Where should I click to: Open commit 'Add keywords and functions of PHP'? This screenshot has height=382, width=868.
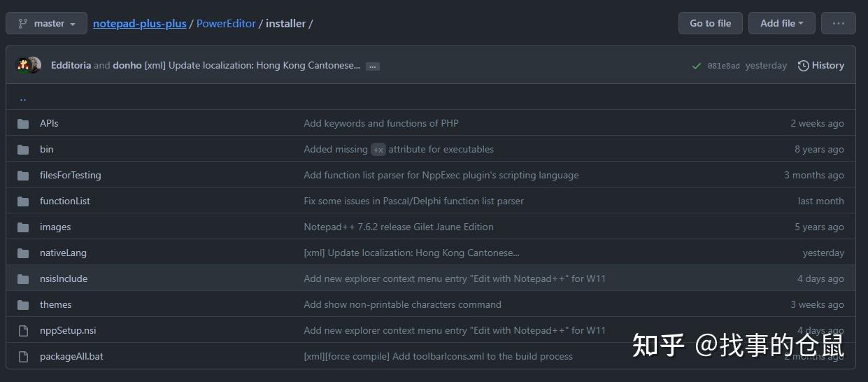click(381, 123)
